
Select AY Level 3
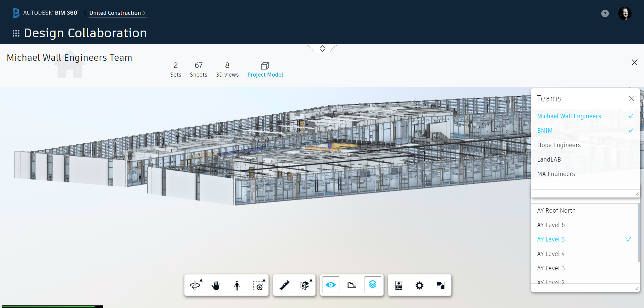[x=584, y=268]
